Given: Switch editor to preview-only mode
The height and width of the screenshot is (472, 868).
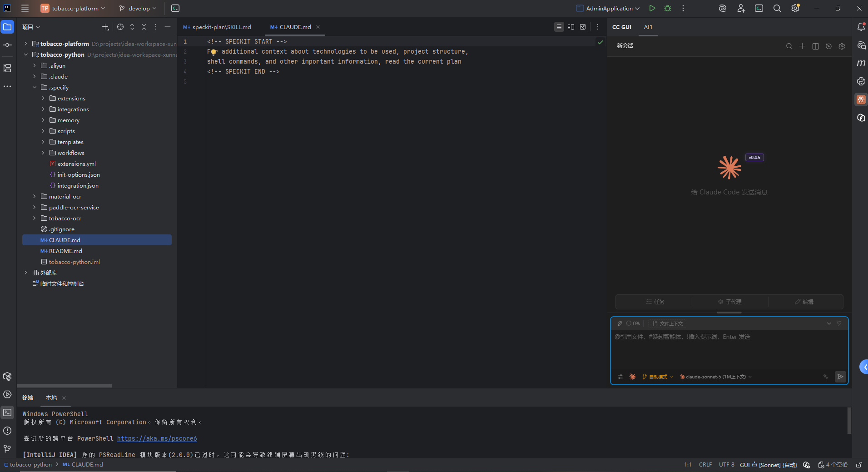Looking at the screenshot, I should [x=583, y=27].
